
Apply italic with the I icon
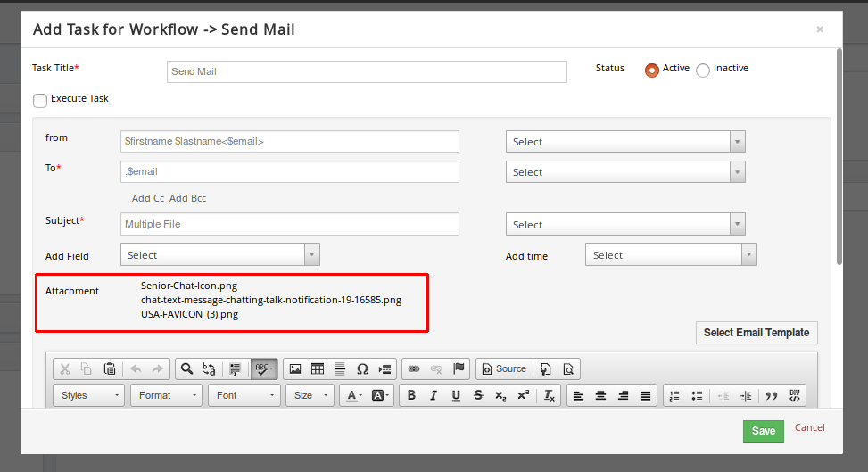434,395
